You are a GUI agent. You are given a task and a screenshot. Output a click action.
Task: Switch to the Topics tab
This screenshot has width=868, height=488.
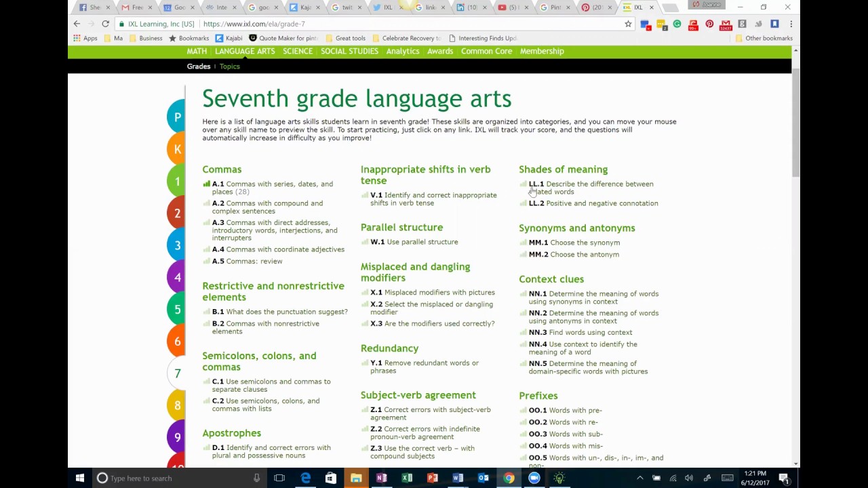coord(229,66)
